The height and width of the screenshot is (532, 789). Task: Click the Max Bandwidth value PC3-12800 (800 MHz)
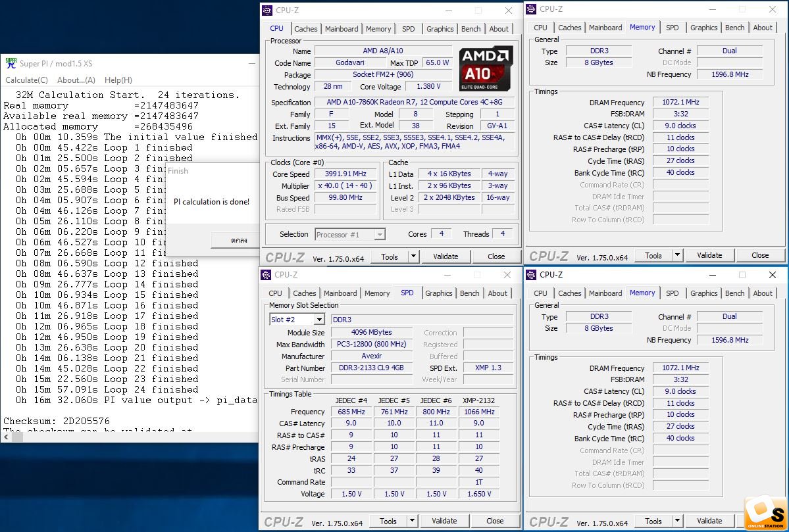[371, 345]
